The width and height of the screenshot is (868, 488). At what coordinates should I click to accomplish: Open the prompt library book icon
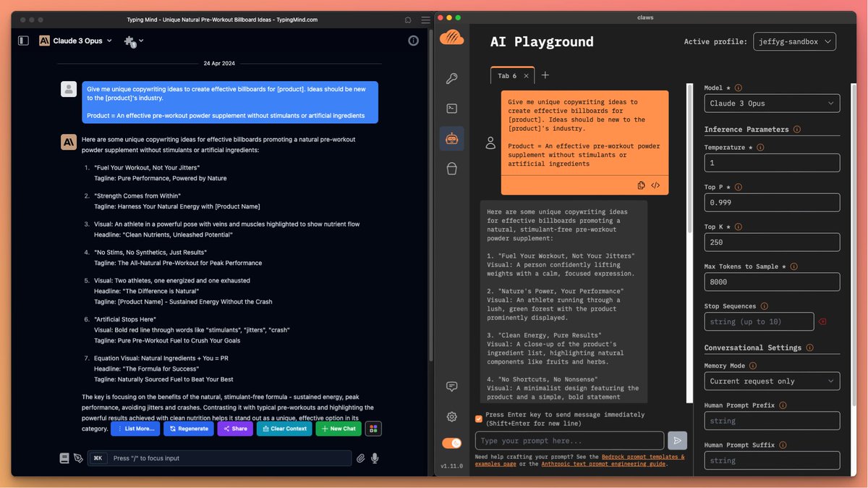64,458
